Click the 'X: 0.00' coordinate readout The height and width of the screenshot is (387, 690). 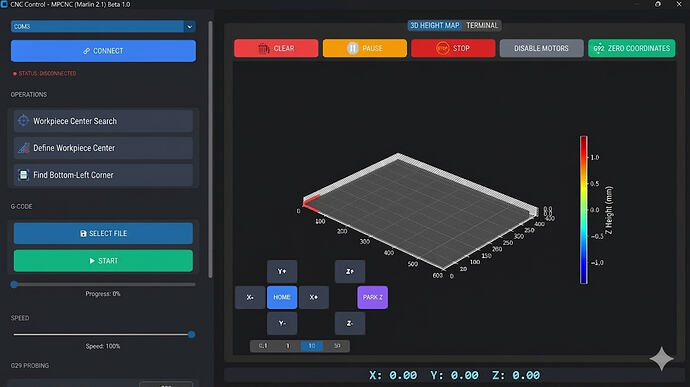[x=393, y=376]
